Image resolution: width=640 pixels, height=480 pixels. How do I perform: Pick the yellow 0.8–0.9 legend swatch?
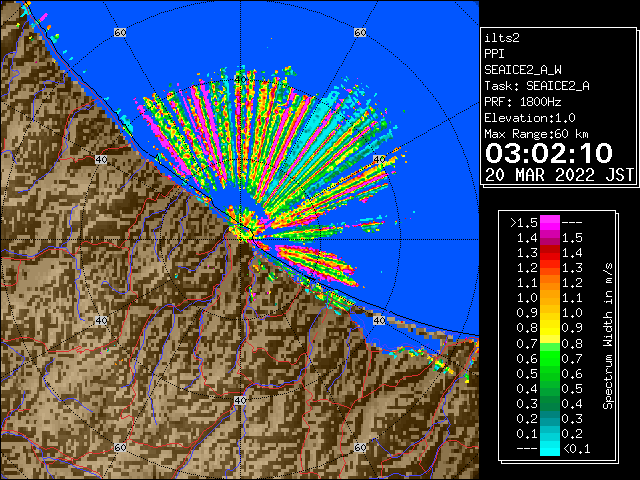coord(550,328)
